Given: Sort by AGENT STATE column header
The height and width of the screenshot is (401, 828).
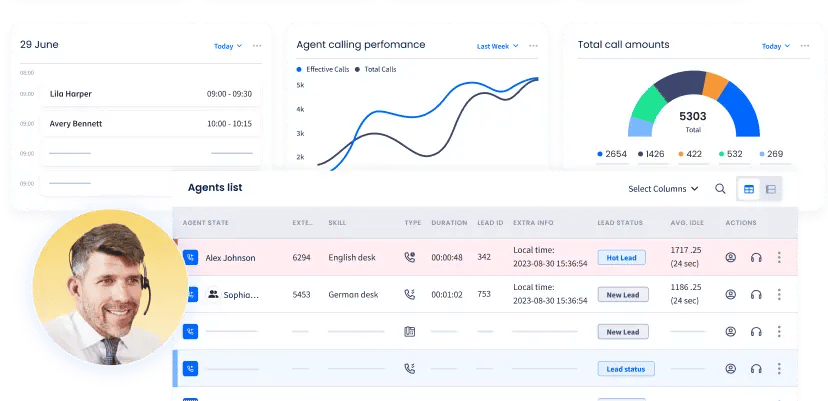Looking at the screenshot, I should click(x=205, y=223).
